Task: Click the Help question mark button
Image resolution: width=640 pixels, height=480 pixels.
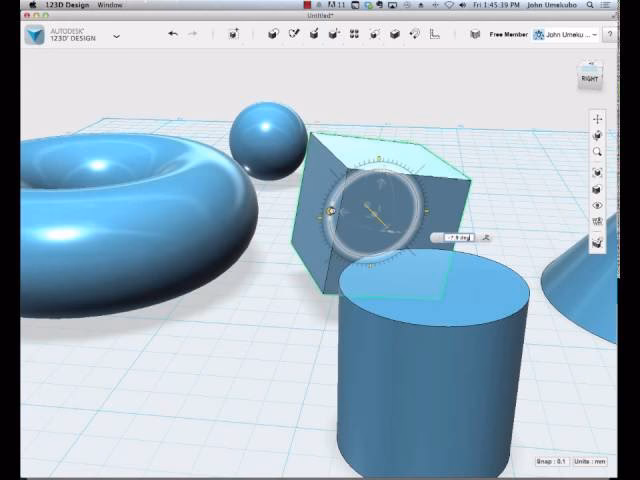Action: coord(610,35)
